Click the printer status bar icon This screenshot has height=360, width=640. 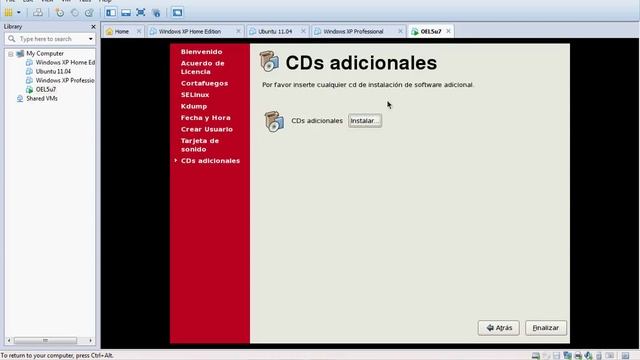coord(578,356)
